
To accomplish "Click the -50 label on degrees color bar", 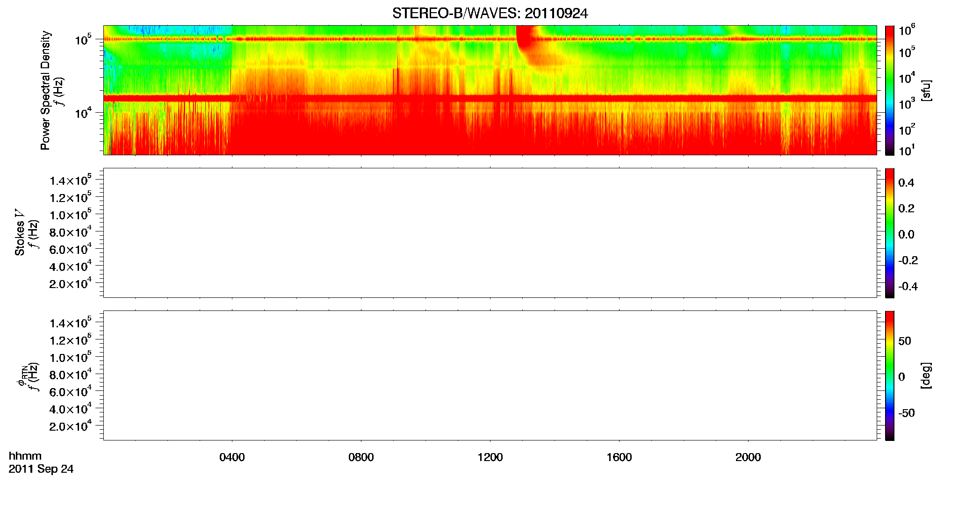I will pos(907,413).
